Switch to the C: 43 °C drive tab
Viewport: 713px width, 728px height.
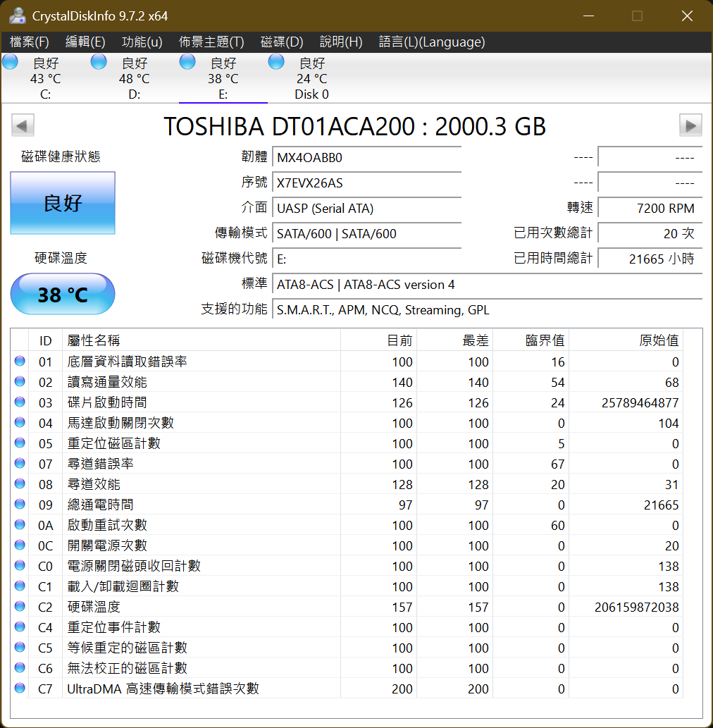pos(46,78)
